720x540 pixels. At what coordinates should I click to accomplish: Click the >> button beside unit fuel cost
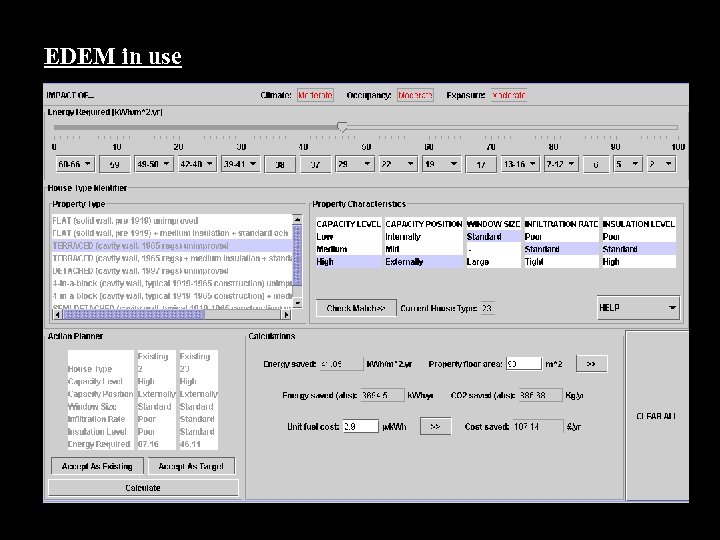coord(435,427)
